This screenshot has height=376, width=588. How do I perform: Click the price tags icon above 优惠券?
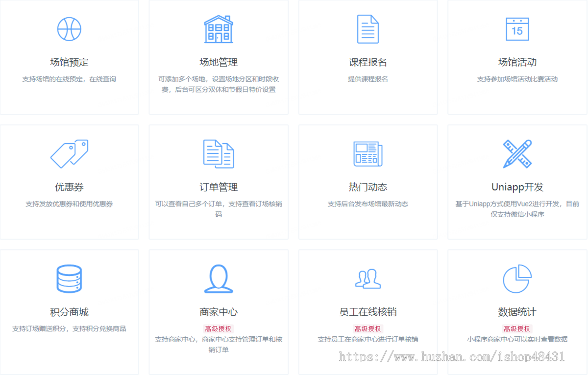tap(69, 154)
